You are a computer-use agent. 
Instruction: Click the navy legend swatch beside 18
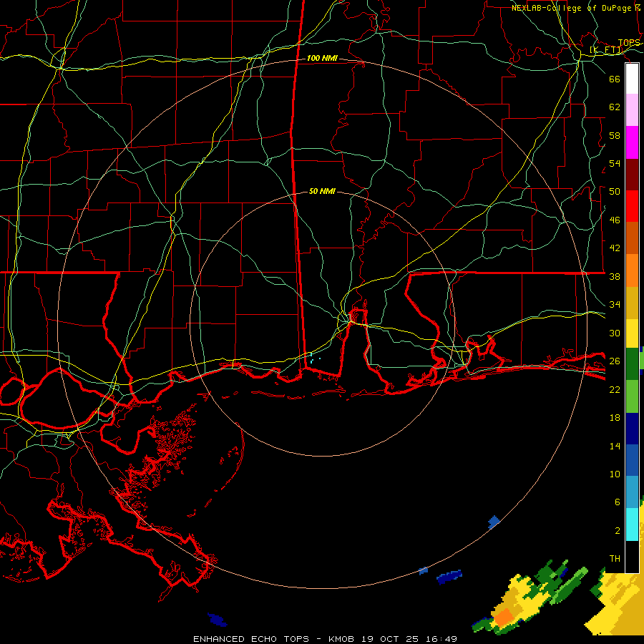(x=632, y=429)
